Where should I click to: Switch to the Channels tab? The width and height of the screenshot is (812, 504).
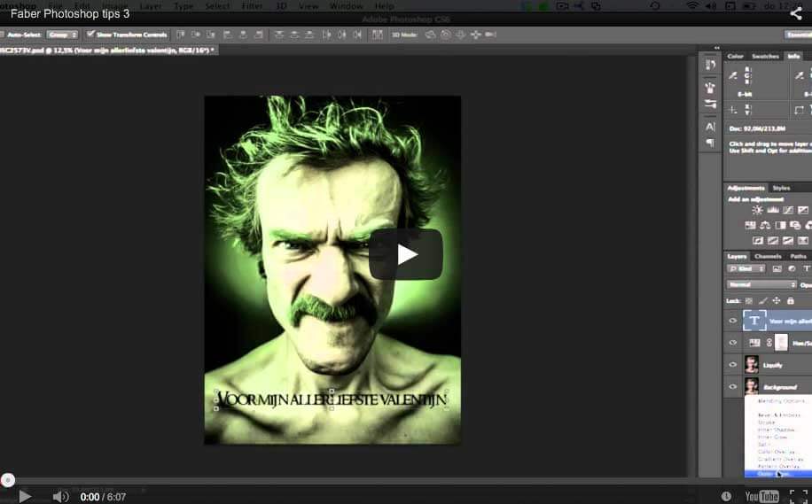[x=768, y=256]
